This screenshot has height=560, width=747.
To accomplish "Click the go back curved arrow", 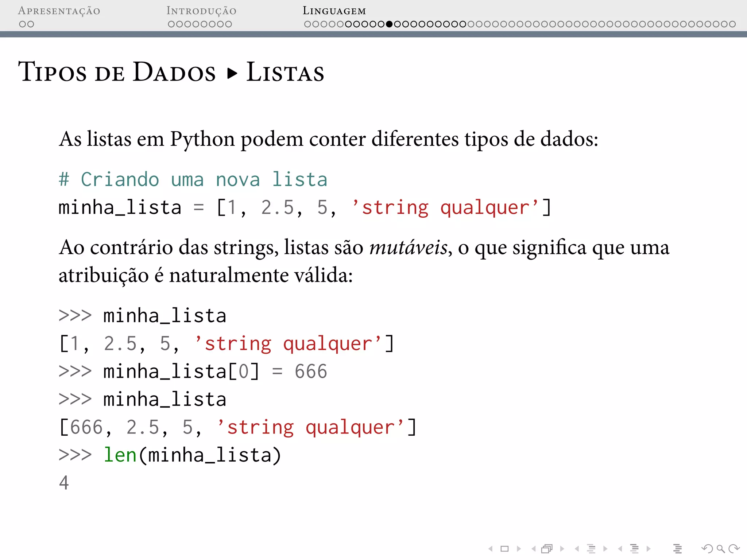I will point(707,549).
